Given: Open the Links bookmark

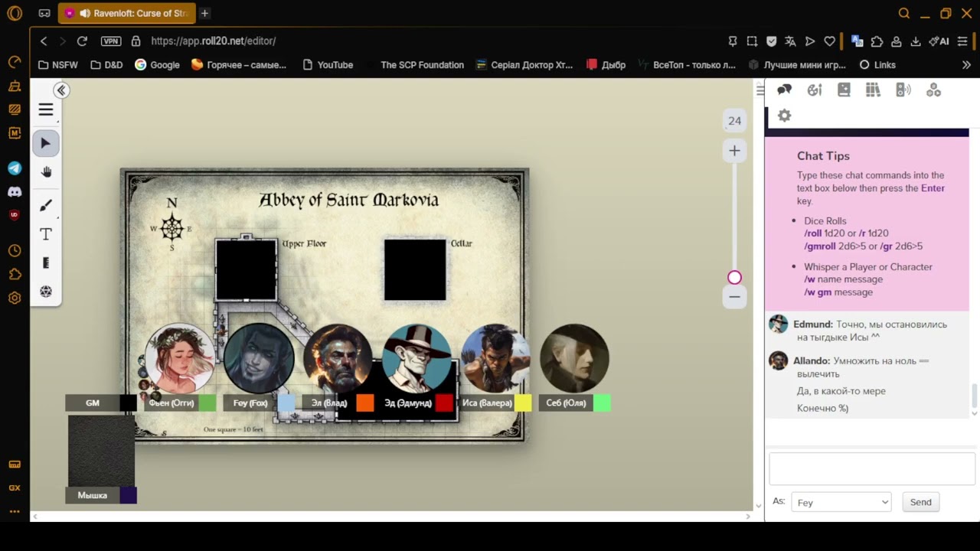Looking at the screenshot, I should click(x=877, y=65).
